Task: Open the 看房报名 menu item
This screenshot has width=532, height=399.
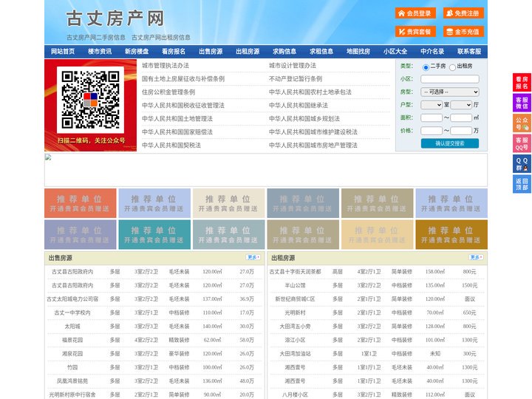Action: click(174, 52)
